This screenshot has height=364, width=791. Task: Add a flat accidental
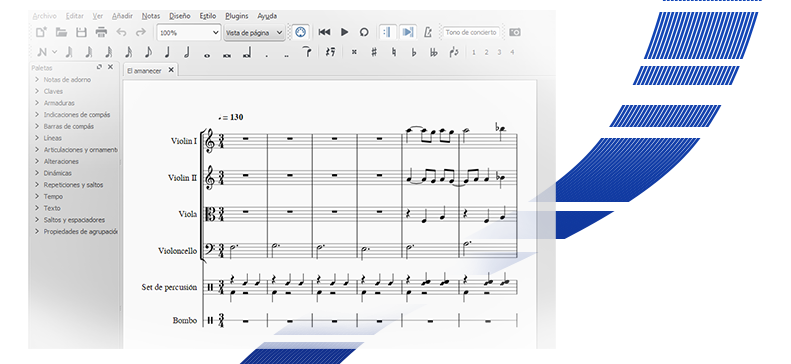coord(414,52)
